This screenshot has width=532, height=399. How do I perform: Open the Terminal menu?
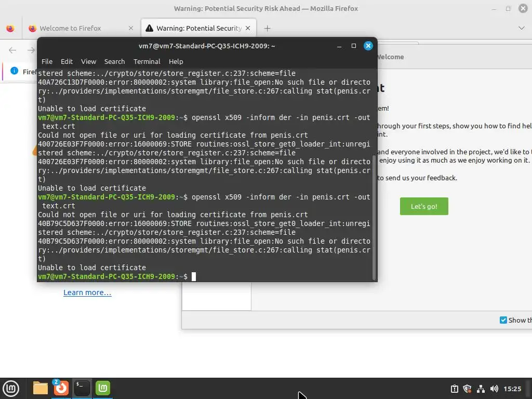(147, 61)
